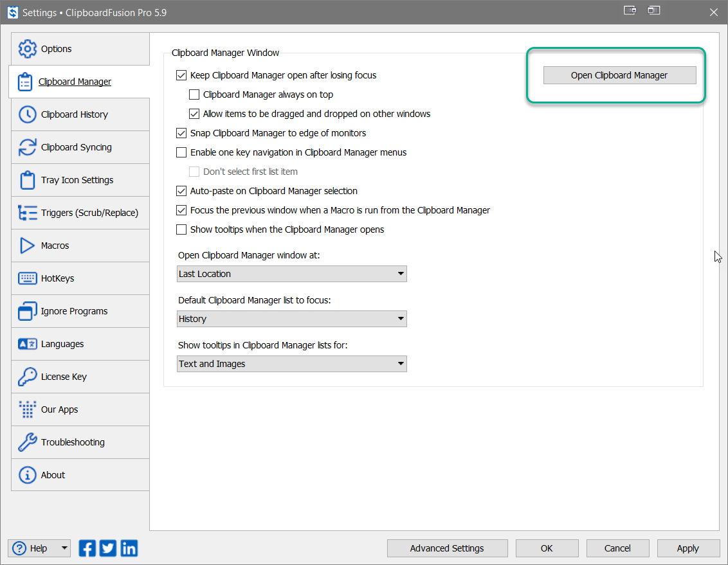Open the Last Location dropdown
The width and height of the screenshot is (728, 565).
[291, 274]
